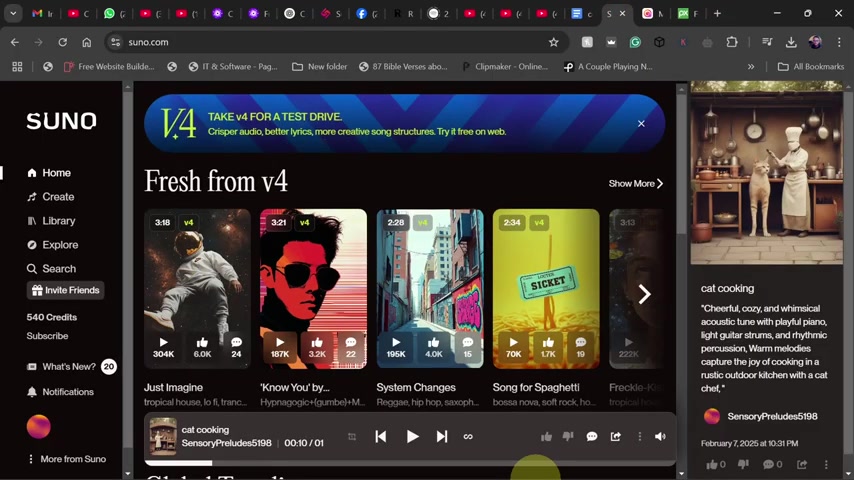Viewport: 854px width, 480px height.
Task: Play the Song for Spaghetti track
Action: pyautogui.click(x=513, y=347)
